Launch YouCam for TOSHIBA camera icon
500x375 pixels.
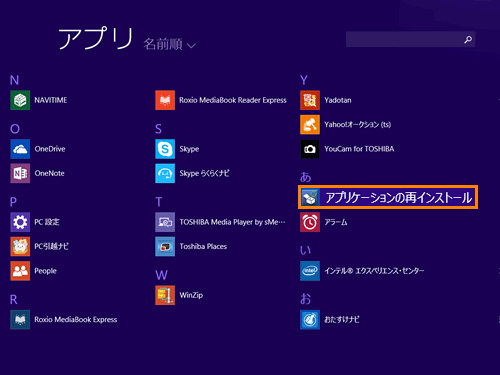pyautogui.click(x=310, y=149)
